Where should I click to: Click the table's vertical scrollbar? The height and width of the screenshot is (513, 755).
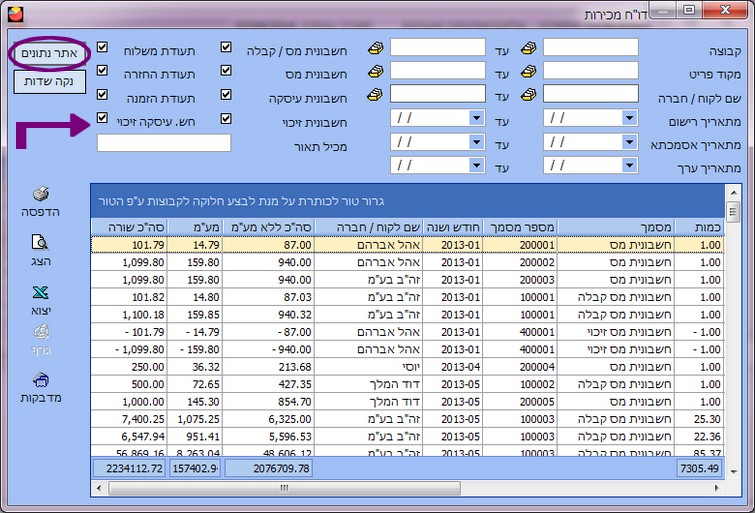coord(733,330)
